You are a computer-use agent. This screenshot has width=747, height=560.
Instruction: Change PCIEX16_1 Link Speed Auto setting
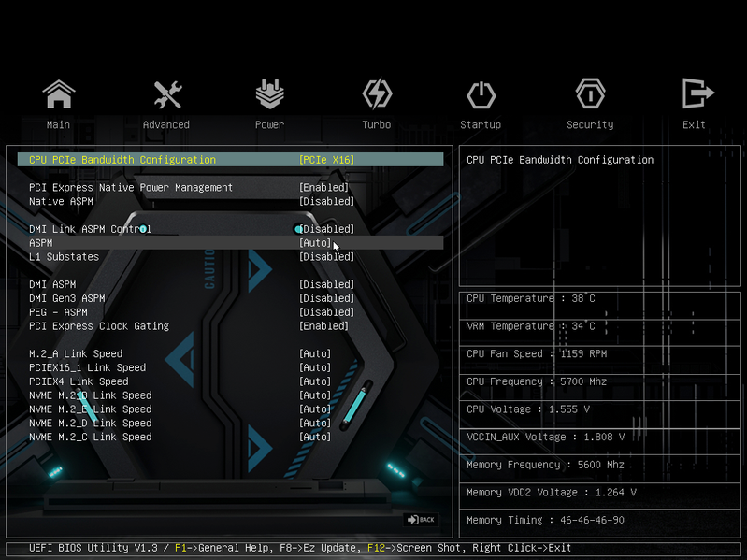click(315, 367)
